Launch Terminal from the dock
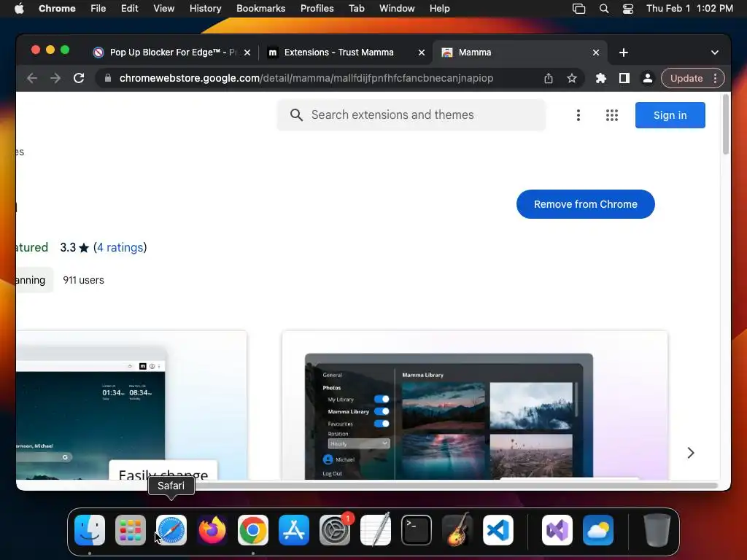Viewport: 747px width, 560px height. 417,530
